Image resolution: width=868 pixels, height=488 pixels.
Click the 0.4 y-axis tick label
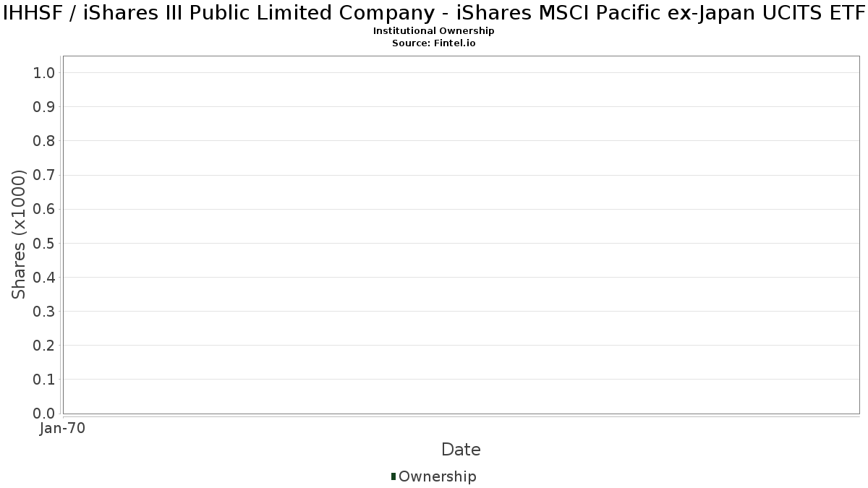coord(44,277)
